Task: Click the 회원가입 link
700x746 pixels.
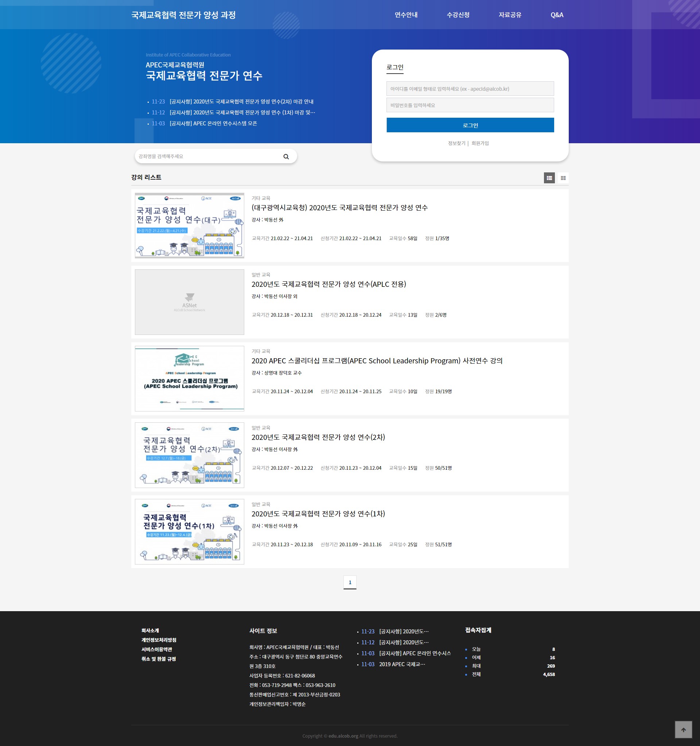Action: [480, 143]
